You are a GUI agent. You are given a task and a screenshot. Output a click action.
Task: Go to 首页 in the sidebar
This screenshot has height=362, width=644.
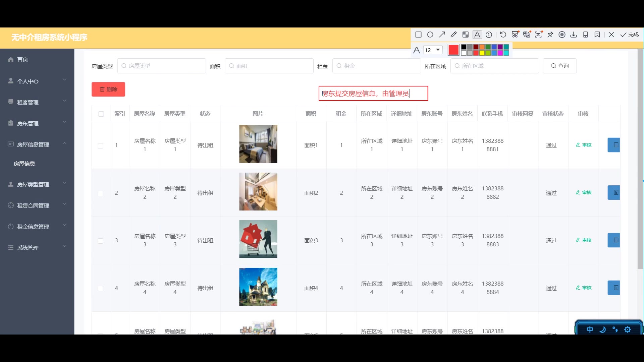point(22,59)
